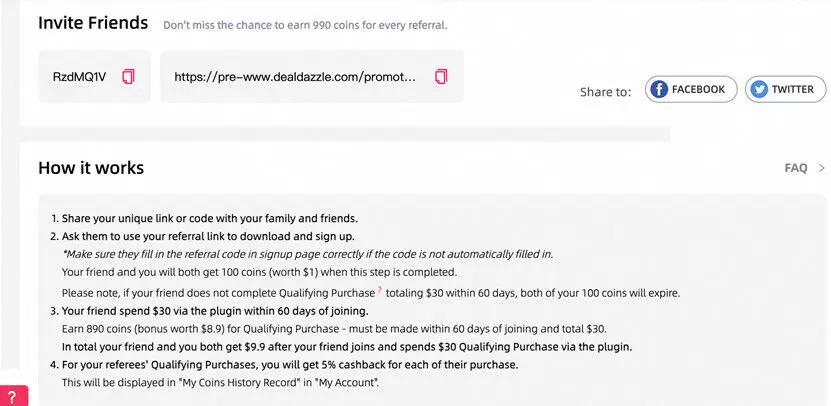Click the referral URL text field
This screenshot has height=406, width=831.
click(x=295, y=77)
